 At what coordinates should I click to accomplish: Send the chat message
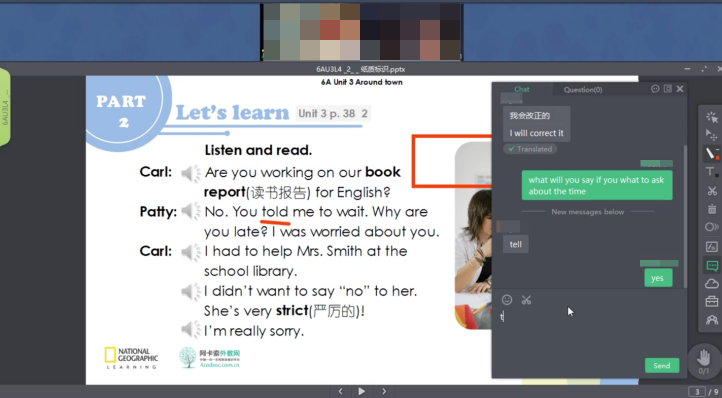tap(662, 365)
